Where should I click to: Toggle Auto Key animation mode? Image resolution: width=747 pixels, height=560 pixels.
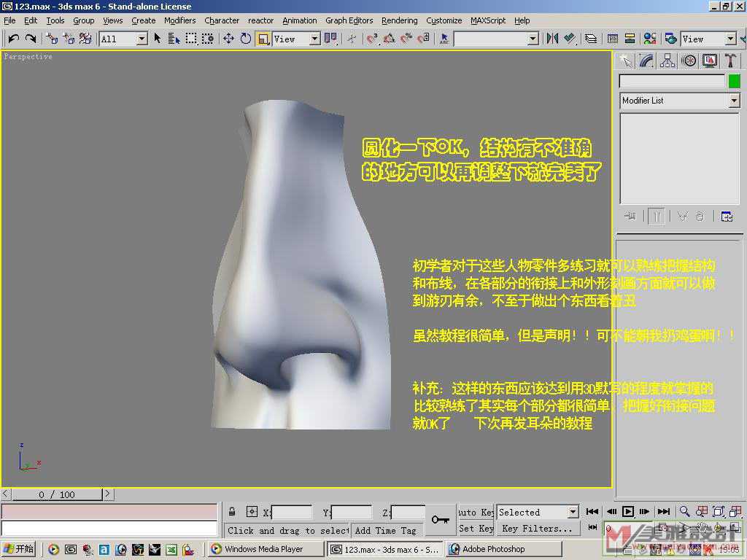click(476, 513)
